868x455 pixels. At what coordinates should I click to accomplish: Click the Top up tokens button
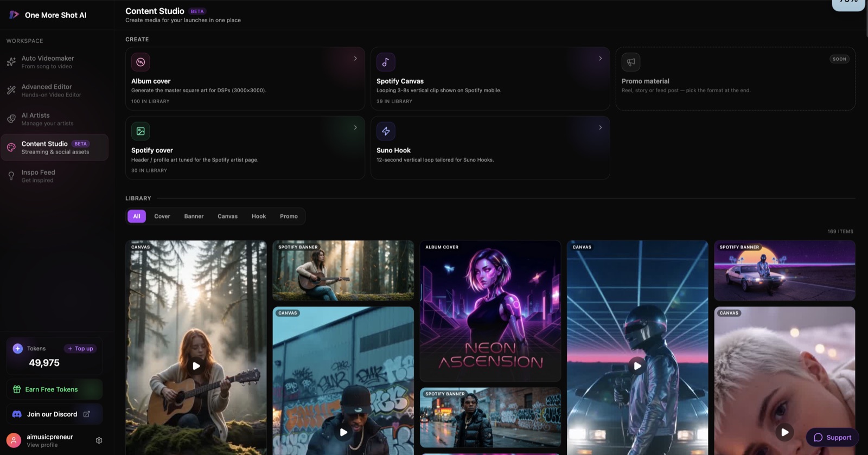point(80,349)
